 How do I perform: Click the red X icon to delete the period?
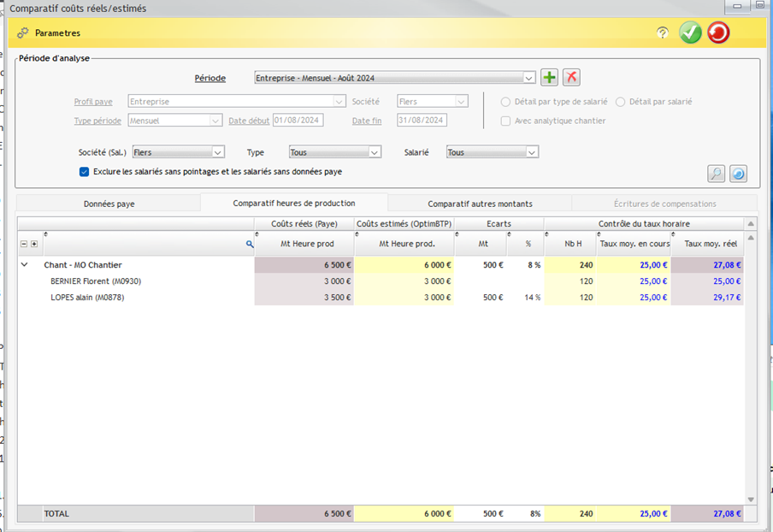(x=571, y=77)
